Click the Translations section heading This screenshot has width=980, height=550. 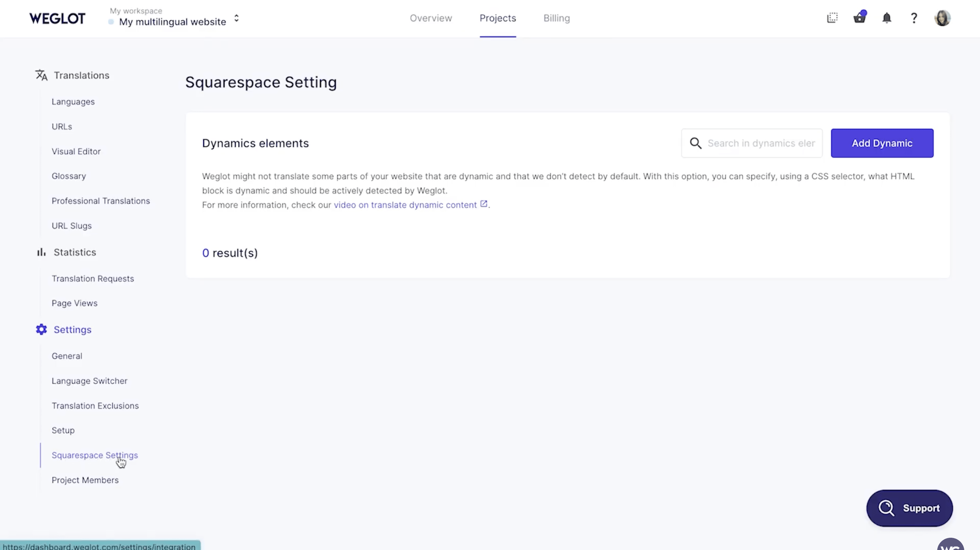tap(81, 75)
